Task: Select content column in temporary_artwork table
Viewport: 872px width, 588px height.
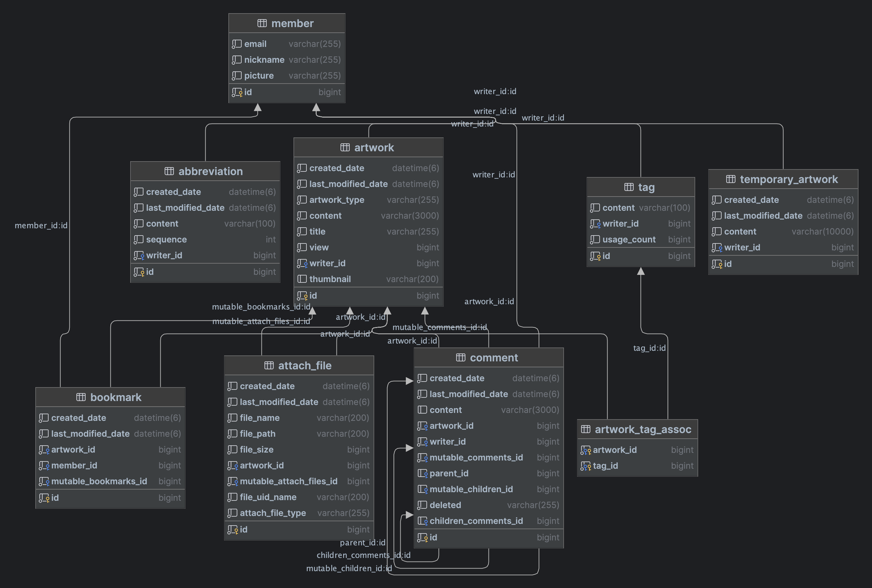Action: pyautogui.click(x=783, y=231)
